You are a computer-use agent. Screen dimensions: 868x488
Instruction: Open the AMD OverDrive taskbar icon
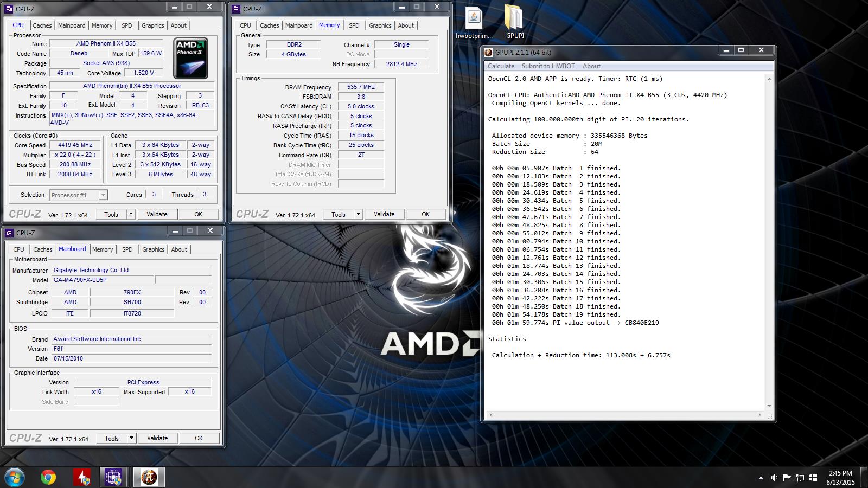pos(82,477)
